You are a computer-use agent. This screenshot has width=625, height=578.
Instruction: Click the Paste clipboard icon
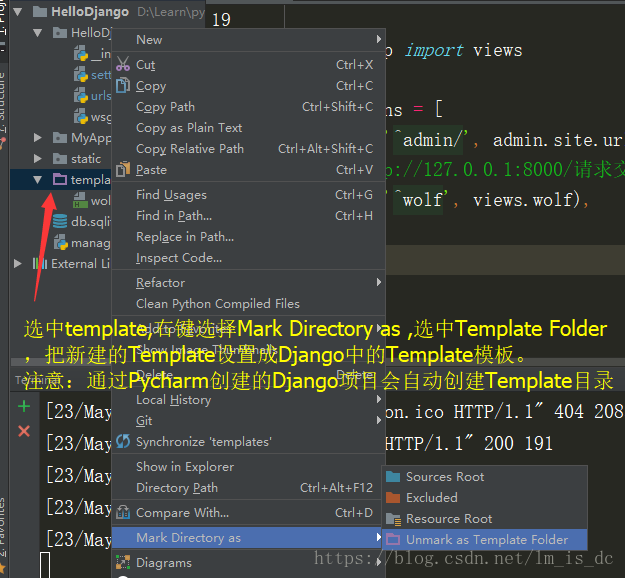click(123, 169)
